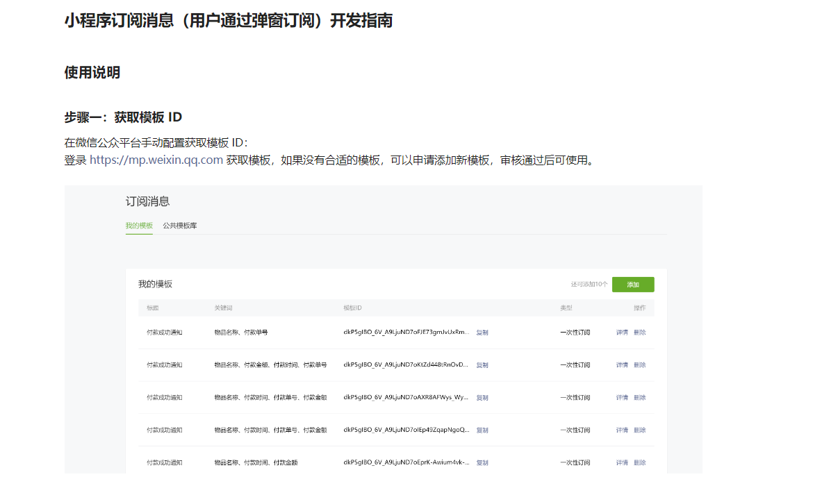This screenshot has height=504, width=829.
Task: Click the green 添加 button
Action: tap(633, 284)
